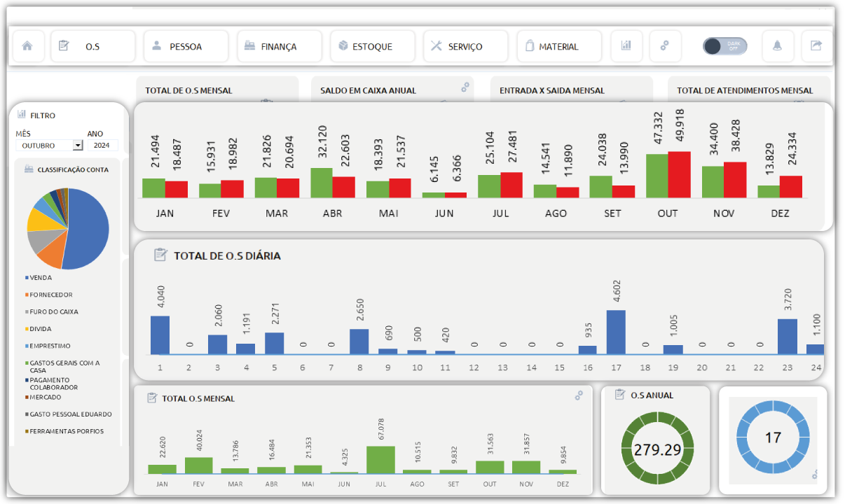
Task: Open notifications via the bell icon
Action: point(778,45)
